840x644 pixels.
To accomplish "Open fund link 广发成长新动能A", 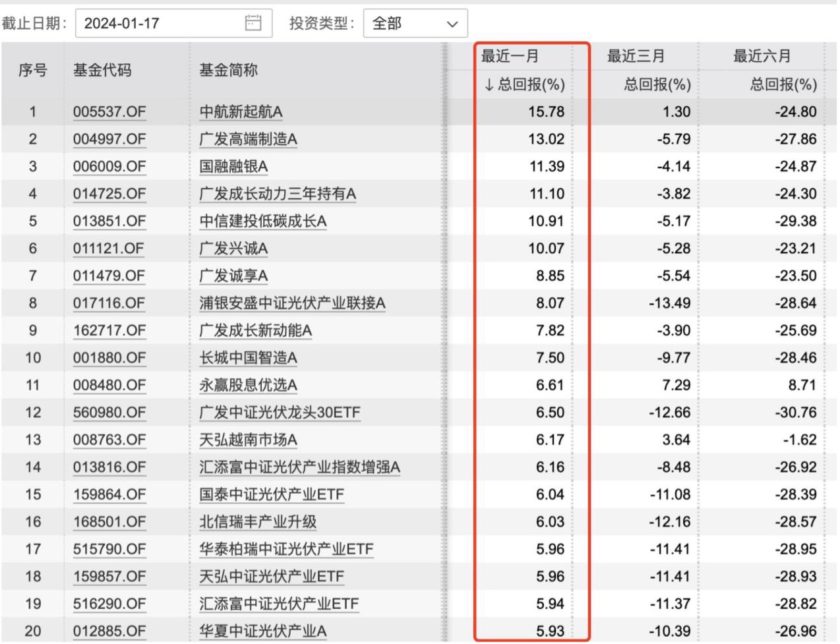I will [x=256, y=330].
